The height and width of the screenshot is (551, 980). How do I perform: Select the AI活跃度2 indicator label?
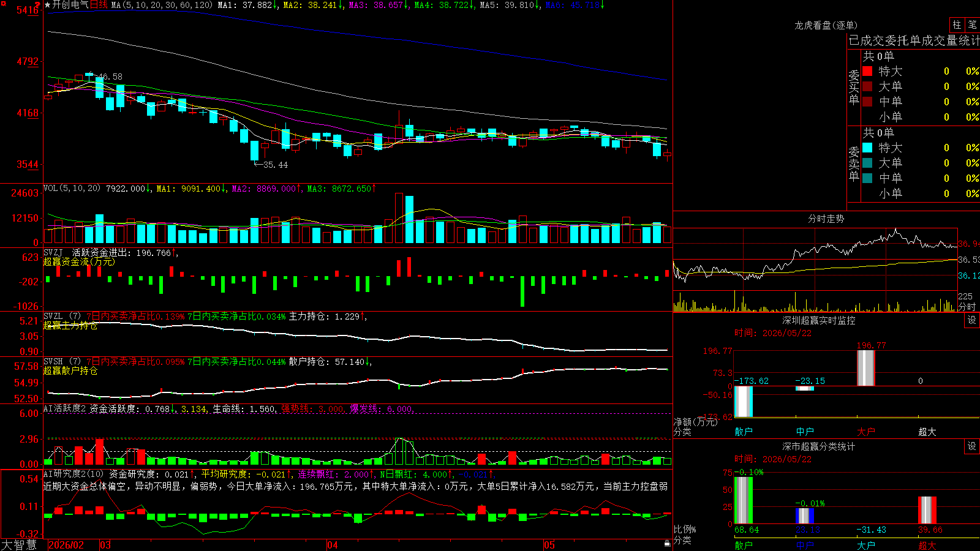(64, 408)
